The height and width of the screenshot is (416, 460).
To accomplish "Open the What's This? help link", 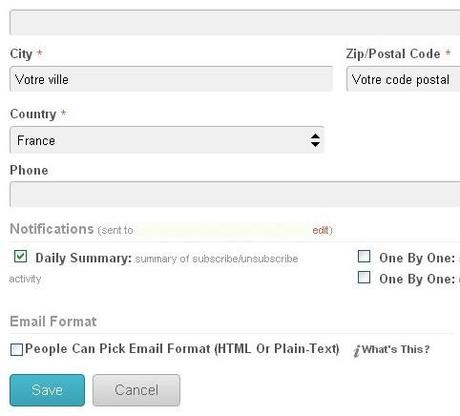I will pyautogui.click(x=396, y=349).
